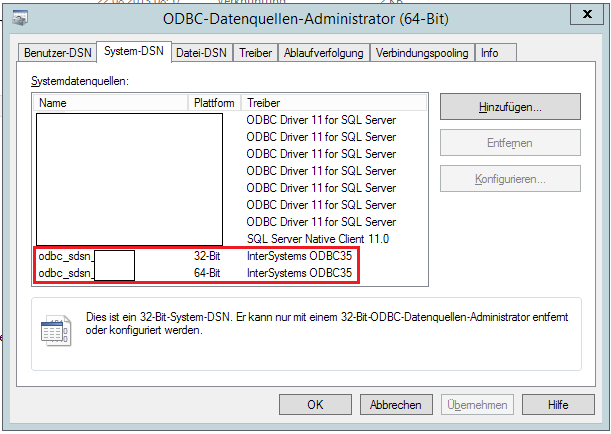Image resolution: width=611 pixels, height=434 pixels.
Task: Click the Hinzufügen... button
Action: (x=510, y=107)
